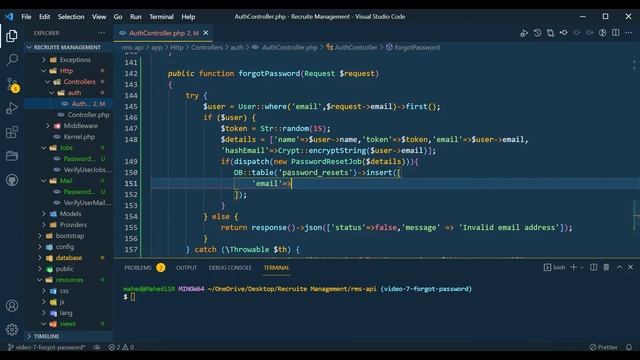Open VerifyUserMail file in explorer
This screenshot has width=640, height=360.
coord(87,203)
